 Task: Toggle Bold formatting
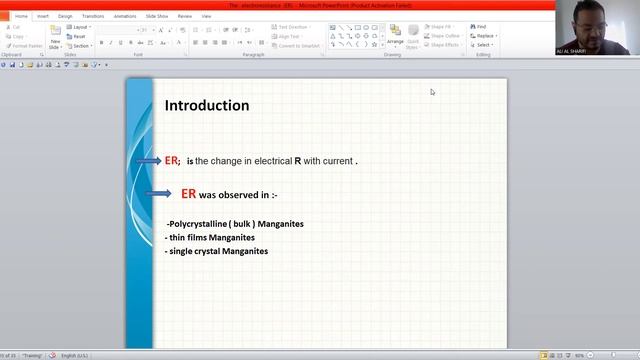click(x=102, y=42)
